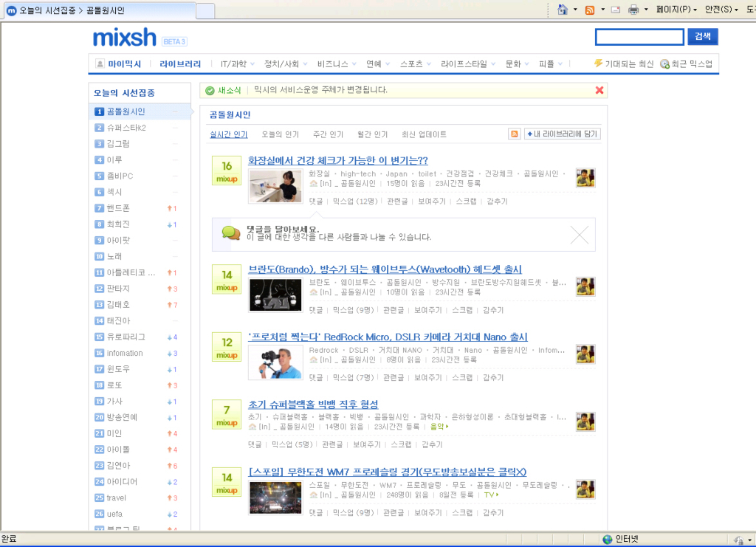Click the speech bubble comment icon

tap(231, 233)
